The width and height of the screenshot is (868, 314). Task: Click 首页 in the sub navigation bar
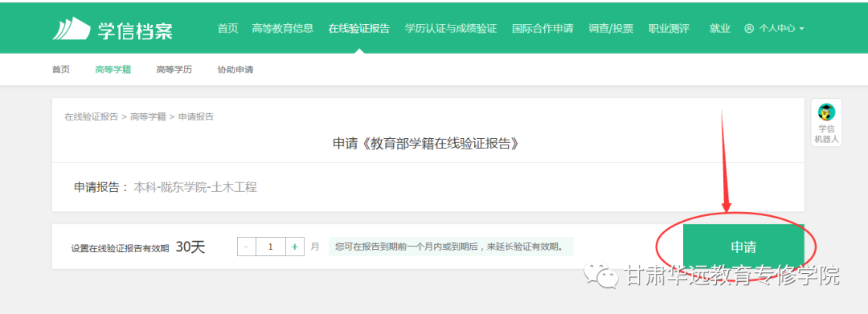click(x=61, y=70)
